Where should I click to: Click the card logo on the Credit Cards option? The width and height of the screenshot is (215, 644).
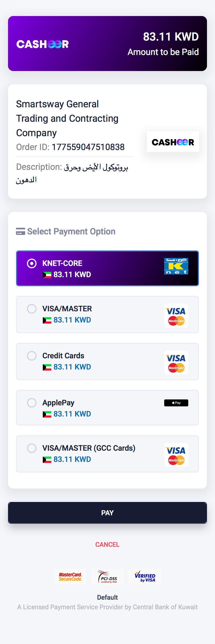click(x=176, y=362)
